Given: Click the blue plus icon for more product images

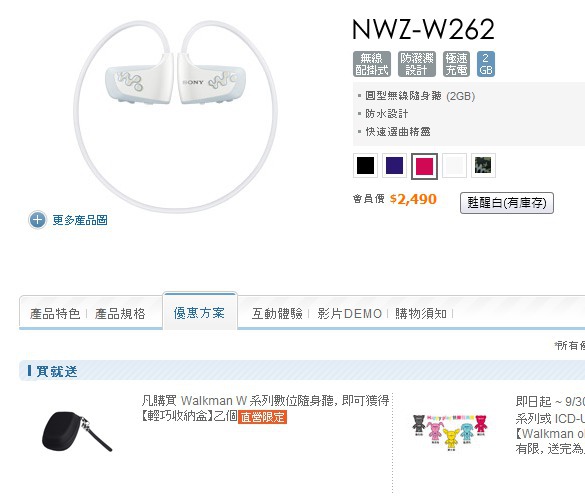Looking at the screenshot, I should (37, 220).
